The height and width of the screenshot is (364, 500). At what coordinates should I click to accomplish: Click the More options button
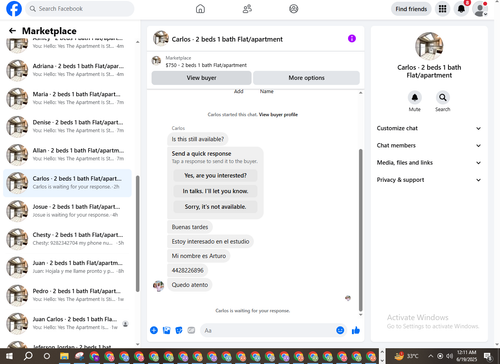click(306, 78)
